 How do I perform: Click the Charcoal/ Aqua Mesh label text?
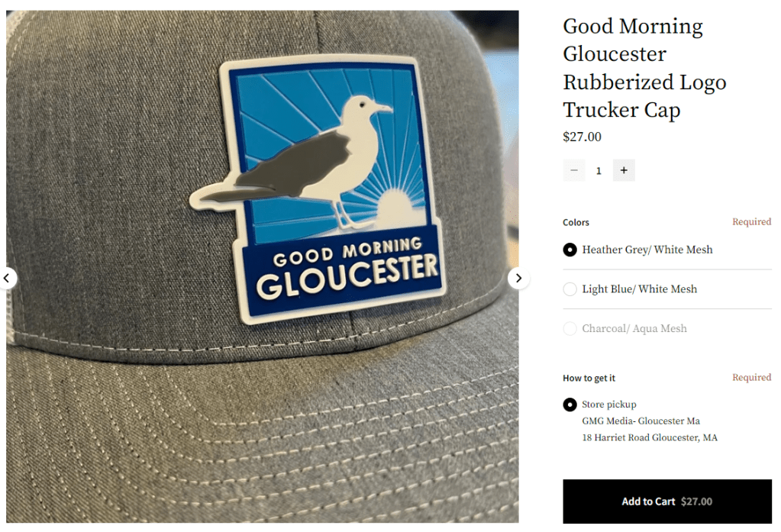point(634,329)
